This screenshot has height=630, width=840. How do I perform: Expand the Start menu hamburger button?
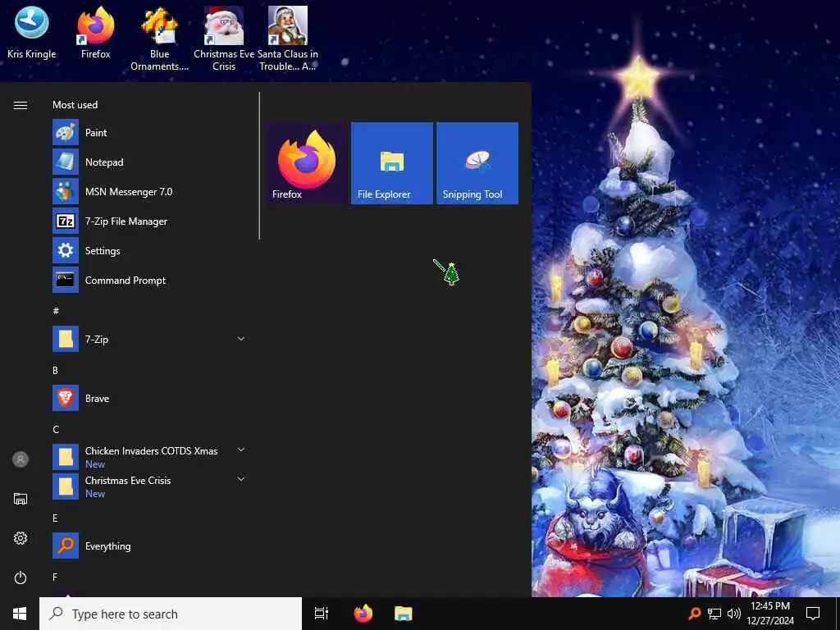tap(21, 105)
